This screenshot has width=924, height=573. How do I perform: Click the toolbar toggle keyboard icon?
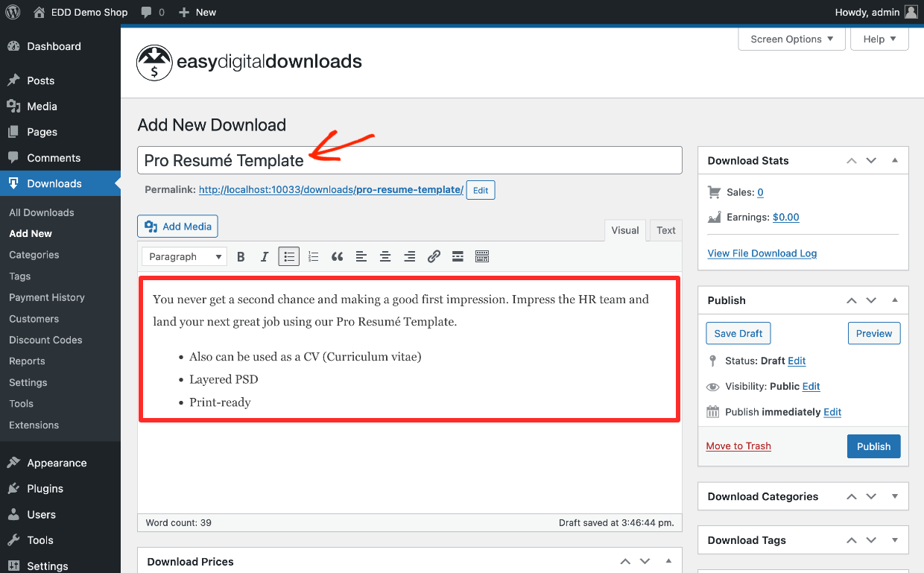point(482,257)
